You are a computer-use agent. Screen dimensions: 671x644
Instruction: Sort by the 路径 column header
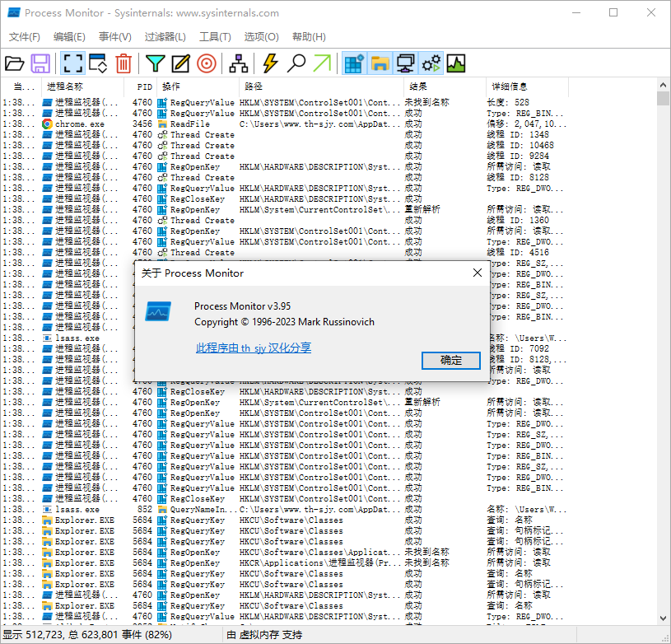[321, 86]
